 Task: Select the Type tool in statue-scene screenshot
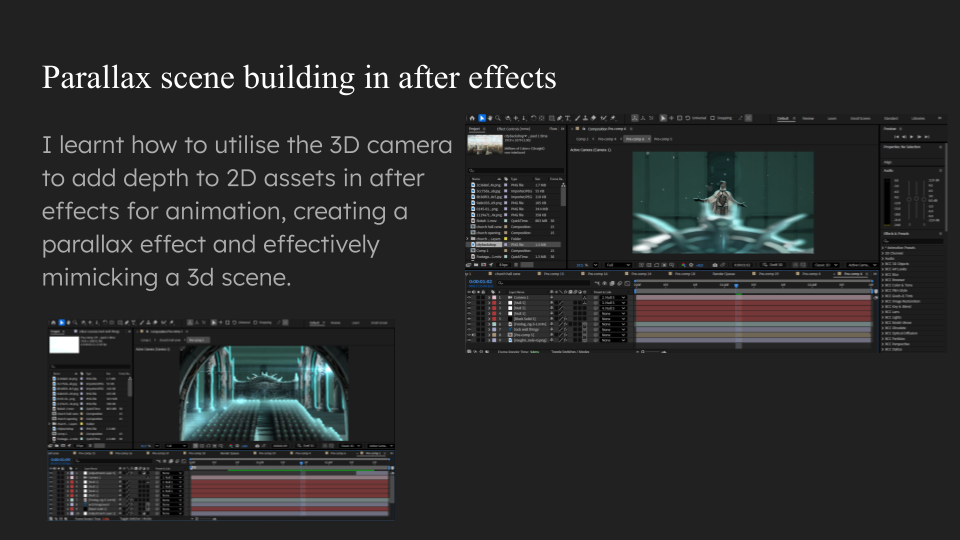click(x=568, y=118)
